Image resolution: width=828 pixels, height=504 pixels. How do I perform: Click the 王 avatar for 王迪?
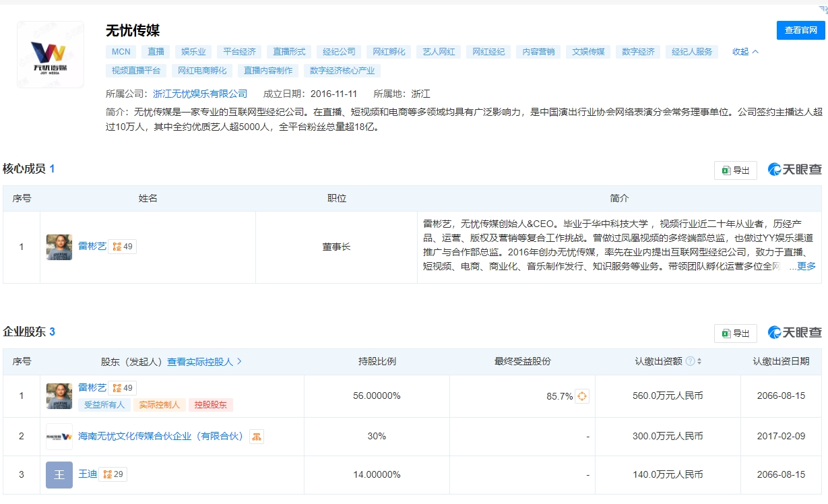click(59, 475)
